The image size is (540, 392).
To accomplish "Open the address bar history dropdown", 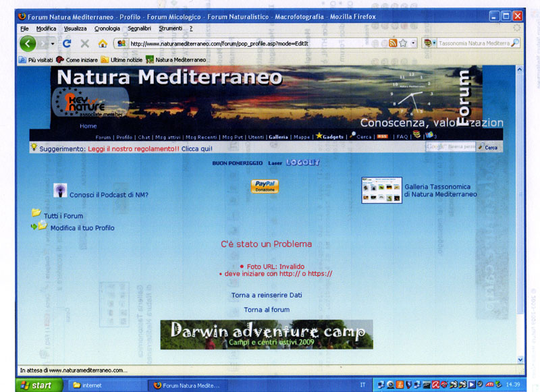I will point(413,43).
